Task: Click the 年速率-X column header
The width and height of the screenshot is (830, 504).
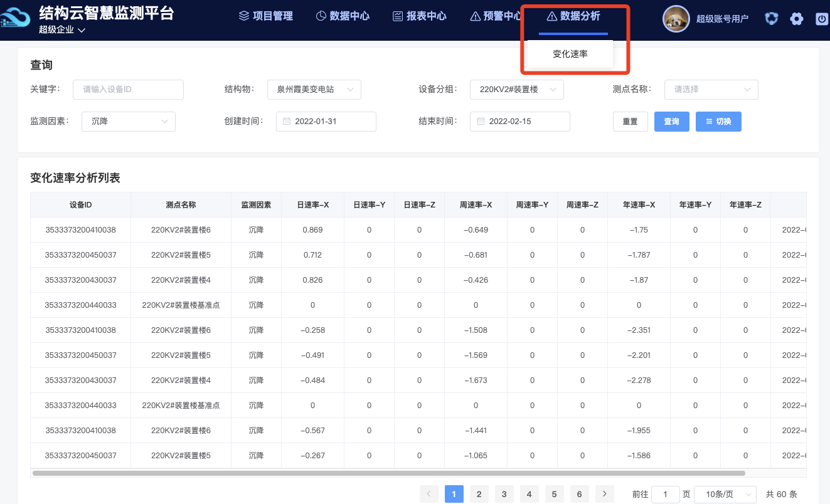Action: (639, 205)
